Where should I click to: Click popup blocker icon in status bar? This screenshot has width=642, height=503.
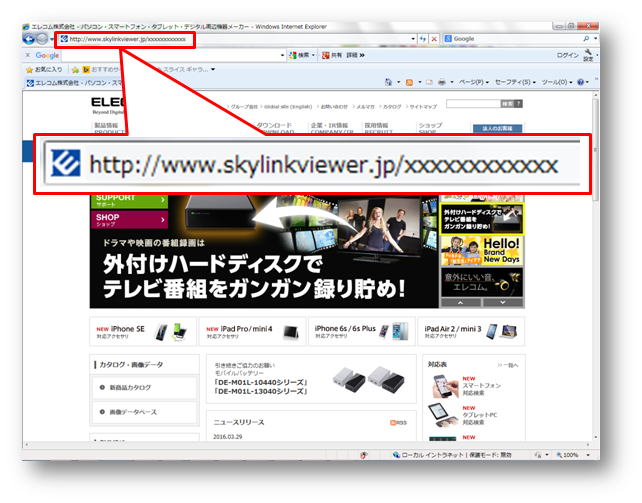(364, 455)
